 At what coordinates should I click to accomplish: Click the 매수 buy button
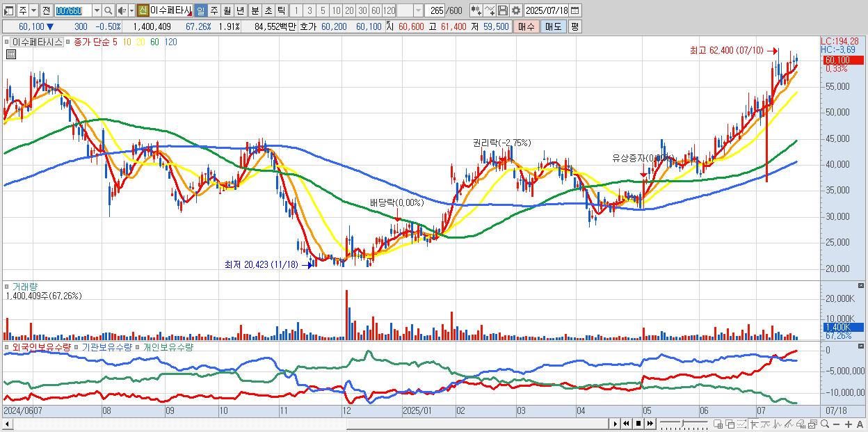pyautogui.click(x=527, y=26)
